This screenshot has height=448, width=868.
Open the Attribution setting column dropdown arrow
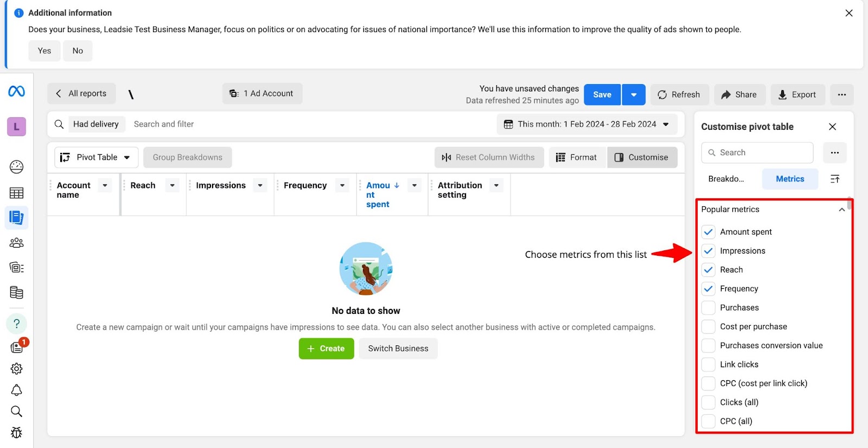(x=496, y=186)
